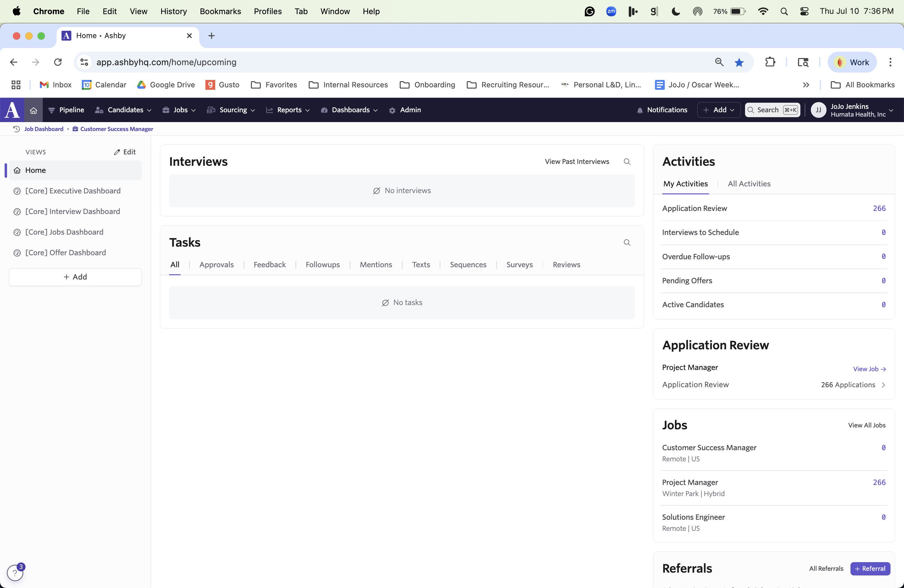Open the help question mark bubble

tap(15, 572)
